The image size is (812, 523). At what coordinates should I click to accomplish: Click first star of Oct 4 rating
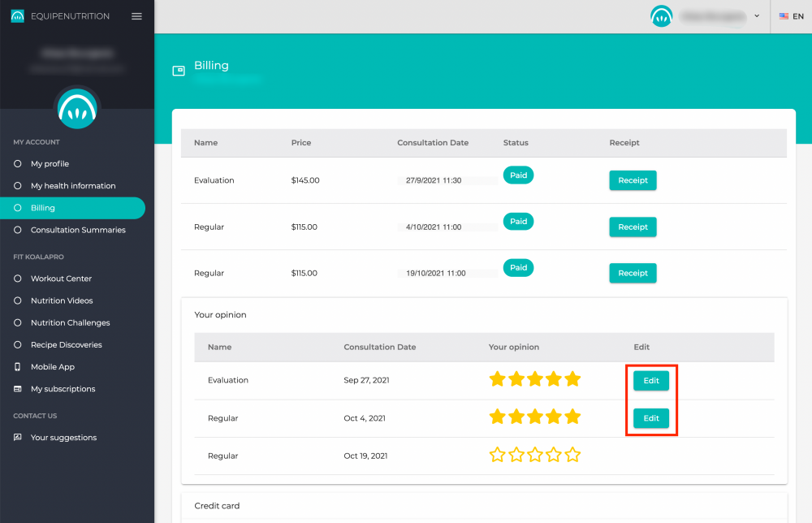coord(497,417)
